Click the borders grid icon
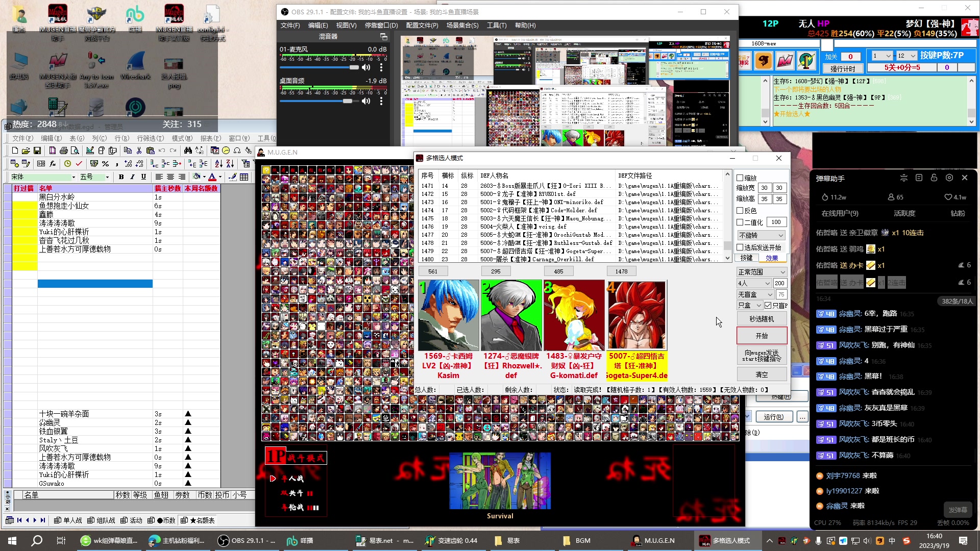 click(244, 177)
